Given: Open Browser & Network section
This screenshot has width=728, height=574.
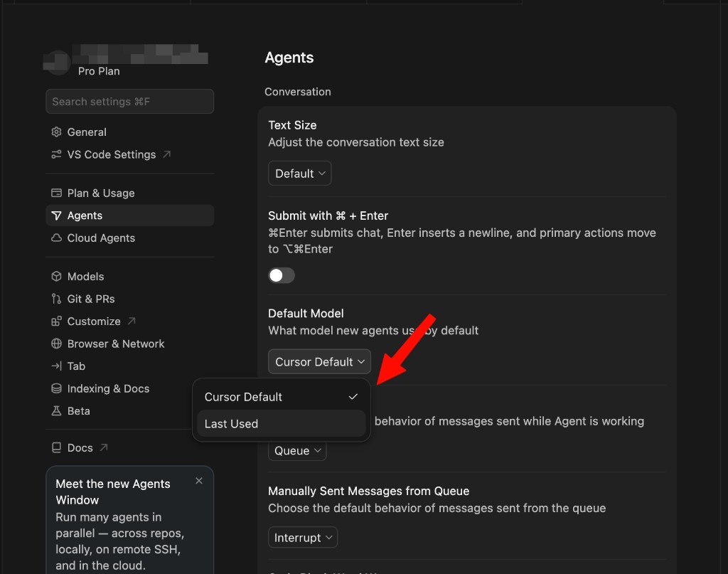Looking at the screenshot, I should coord(130,344).
